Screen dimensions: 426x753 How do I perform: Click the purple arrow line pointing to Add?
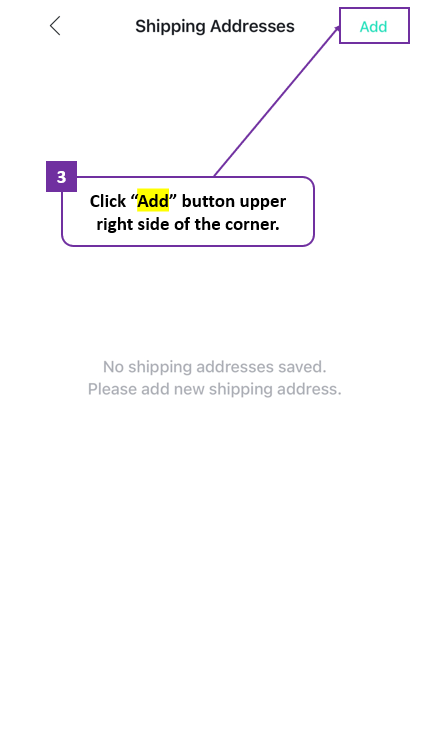click(x=277, y=102)
